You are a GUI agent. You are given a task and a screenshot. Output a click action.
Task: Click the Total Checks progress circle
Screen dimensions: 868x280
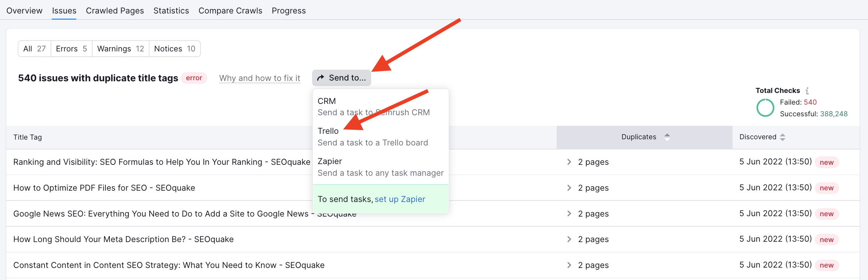(x=765, y=108)
